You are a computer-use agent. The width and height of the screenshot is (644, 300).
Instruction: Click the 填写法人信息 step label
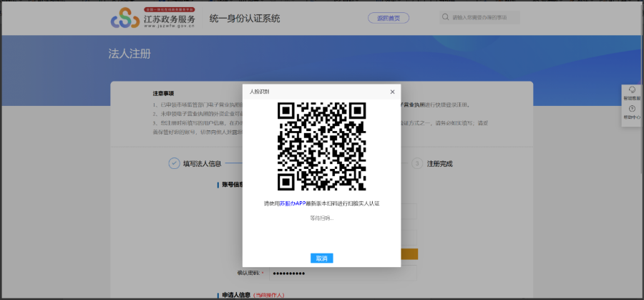[202, 163]
